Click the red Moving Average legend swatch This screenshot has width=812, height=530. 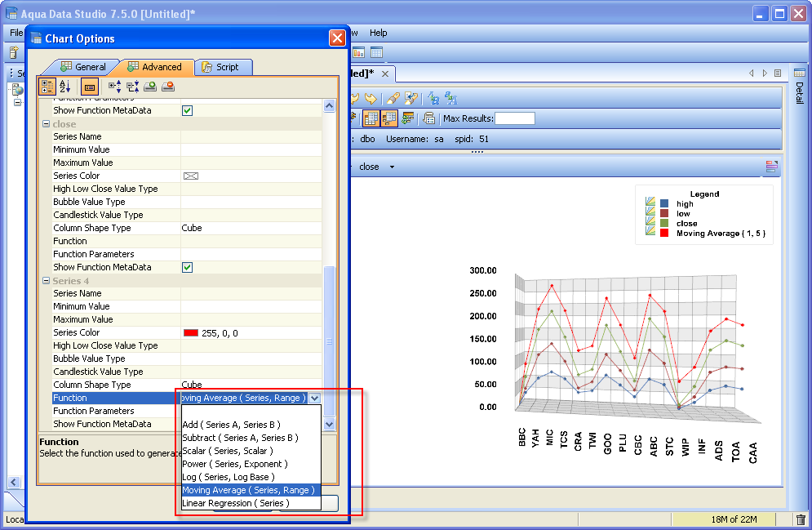(664, 233)
